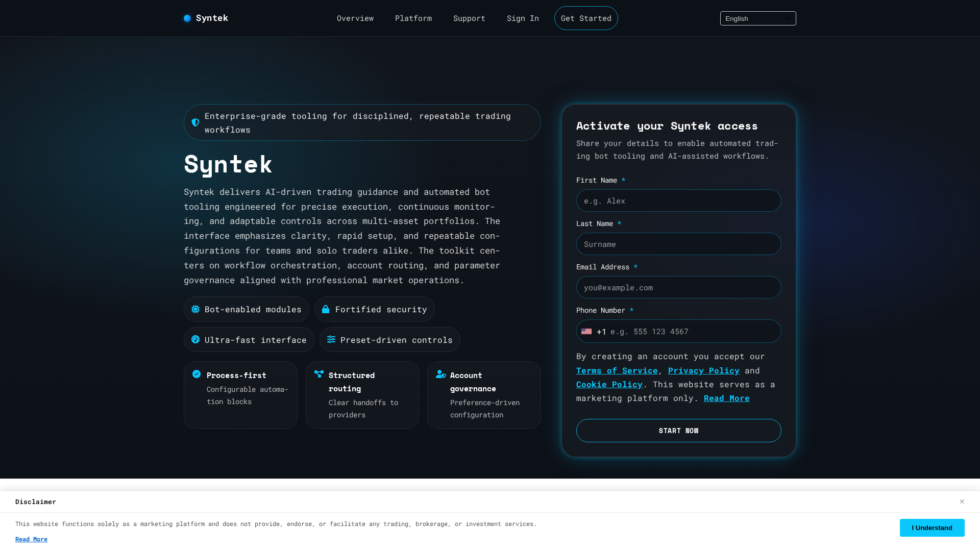The width and height of the screenshot is (980, 551).
Task: Click the Disclaimer title text
Action: pos(36,502)
